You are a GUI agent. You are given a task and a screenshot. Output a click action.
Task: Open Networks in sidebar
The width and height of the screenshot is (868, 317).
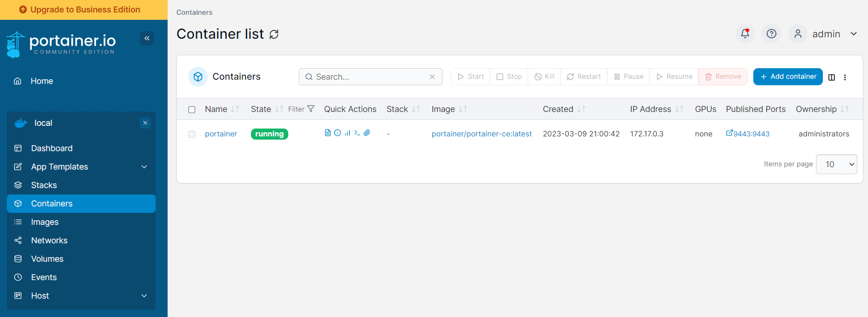(81, 241)
